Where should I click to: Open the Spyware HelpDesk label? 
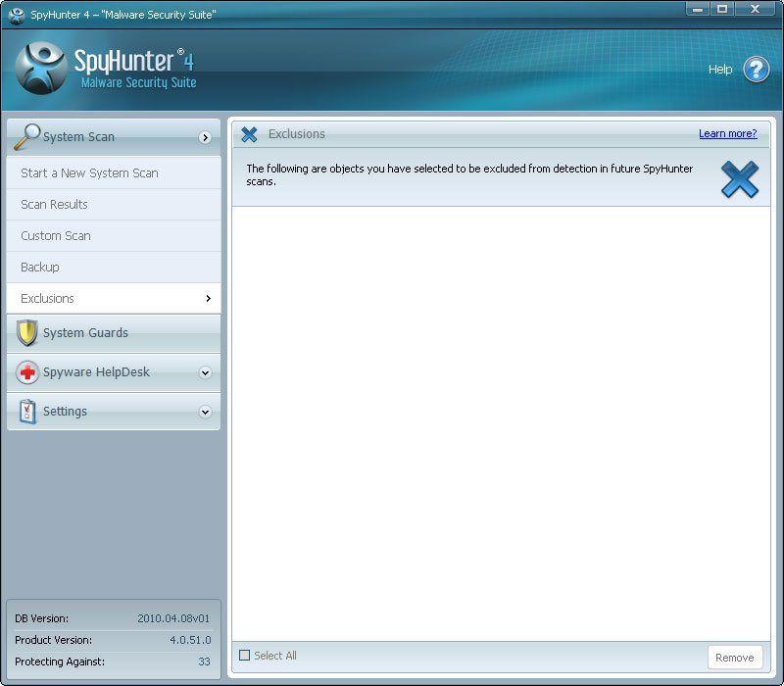[96, 372]
